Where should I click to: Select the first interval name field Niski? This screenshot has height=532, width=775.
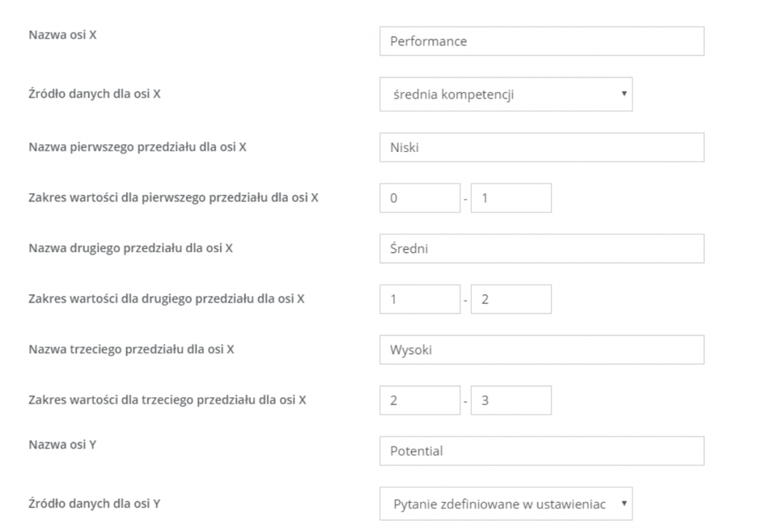[x=542, y=148]
